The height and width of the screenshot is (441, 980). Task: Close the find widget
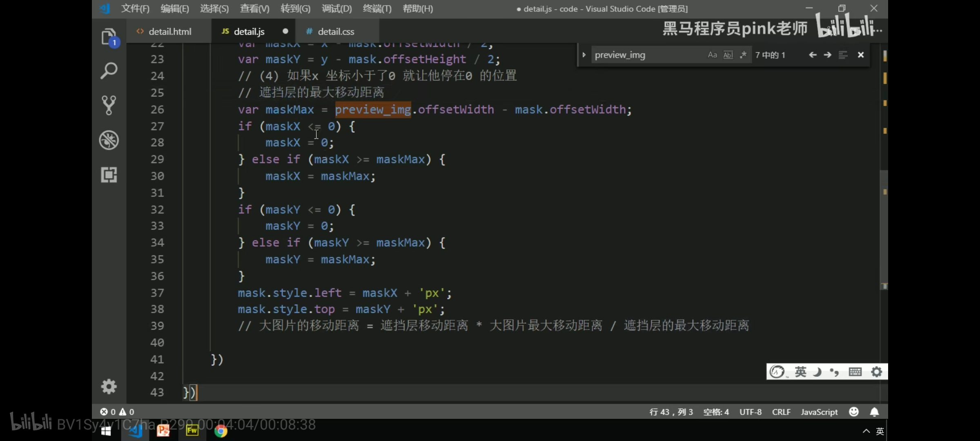click(x=861, y=55)
